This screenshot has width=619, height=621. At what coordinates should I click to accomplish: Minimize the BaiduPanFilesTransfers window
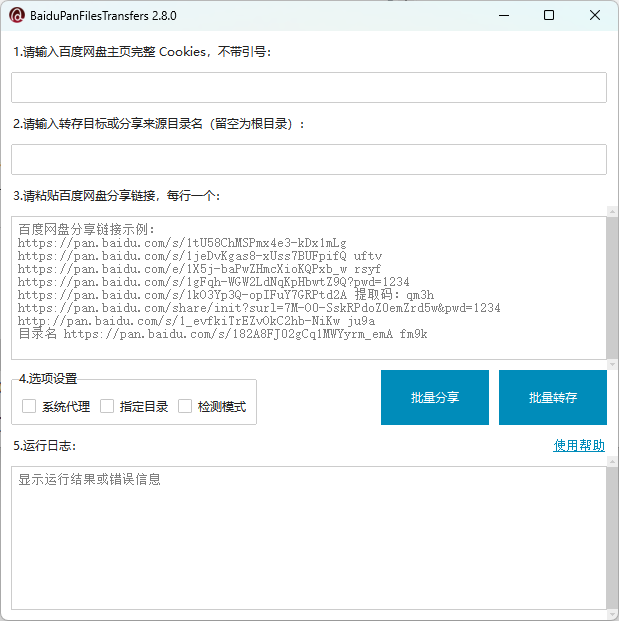[x=504, y=15]
